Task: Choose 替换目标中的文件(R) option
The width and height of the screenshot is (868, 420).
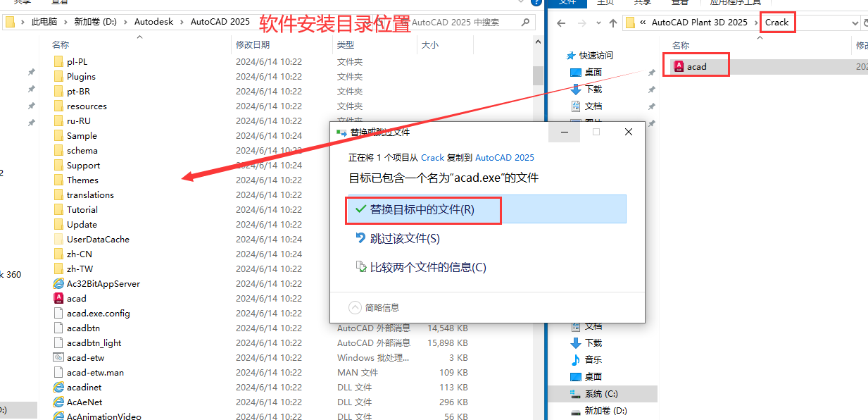Action: tap(422, 209)
